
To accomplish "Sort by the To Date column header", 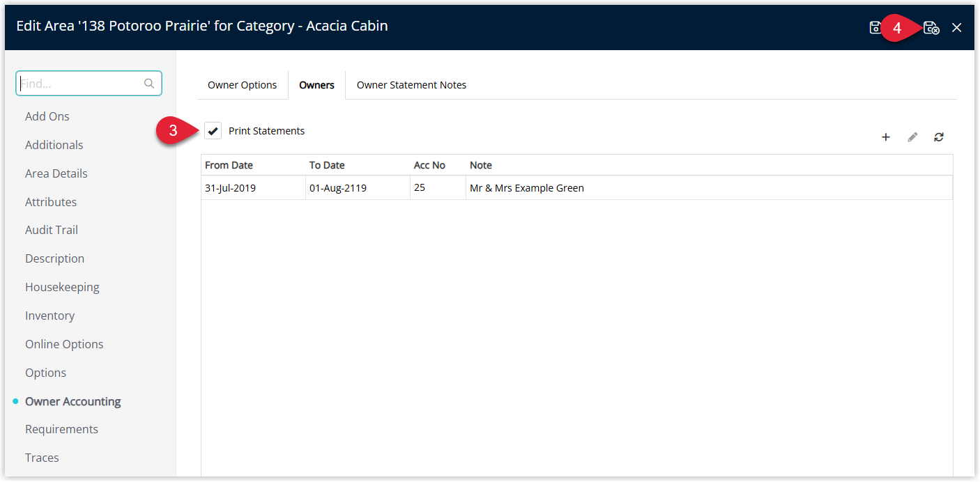I will (x=358, y=165).
